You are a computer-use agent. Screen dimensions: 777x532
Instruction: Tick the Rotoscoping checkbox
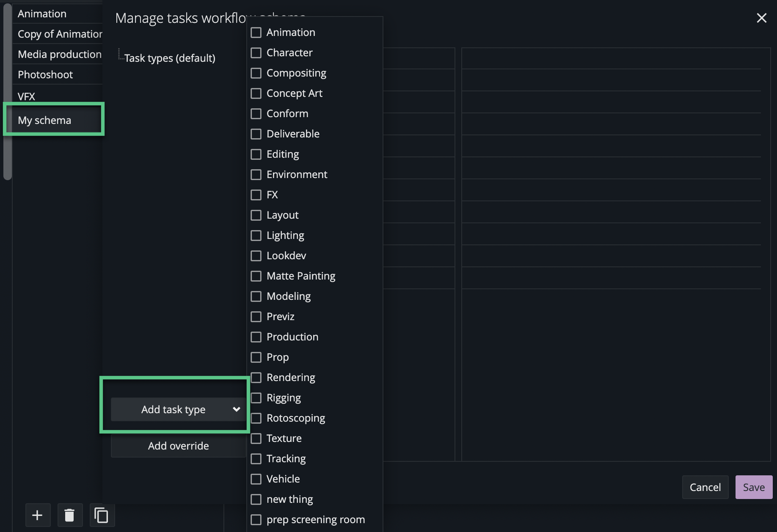(256, 418)
